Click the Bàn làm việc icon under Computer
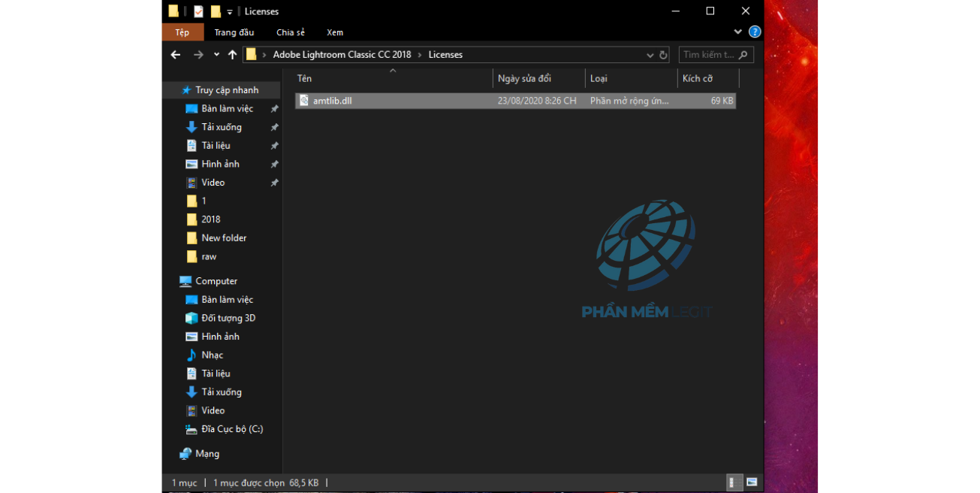Screen dimensions: 980x493 point(191,300)
